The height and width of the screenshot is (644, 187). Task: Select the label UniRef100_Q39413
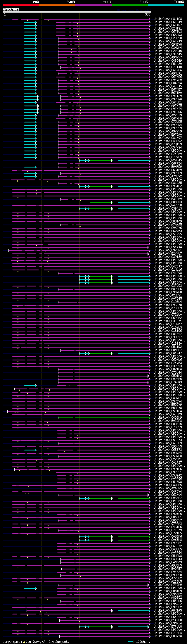168,208
